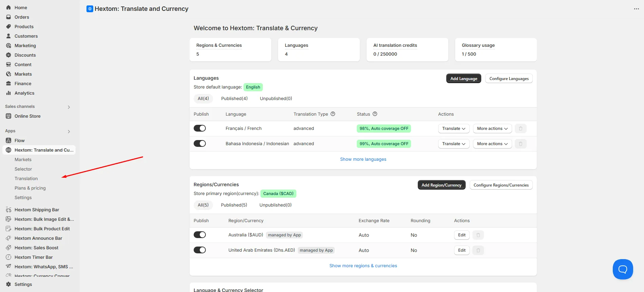Select the Unpublished(0) languages tab
Screen dimensions: 644x292
click(276, 98)
